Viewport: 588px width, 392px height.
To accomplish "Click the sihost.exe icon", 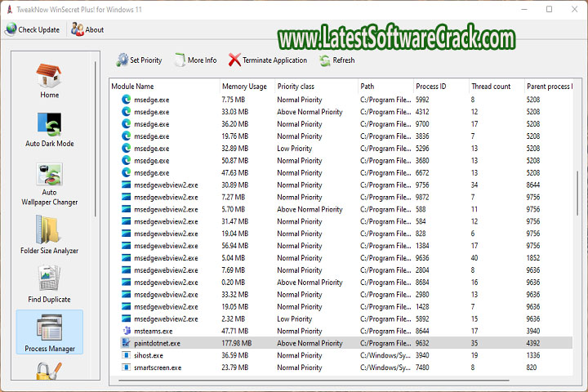I will [127, 355].
